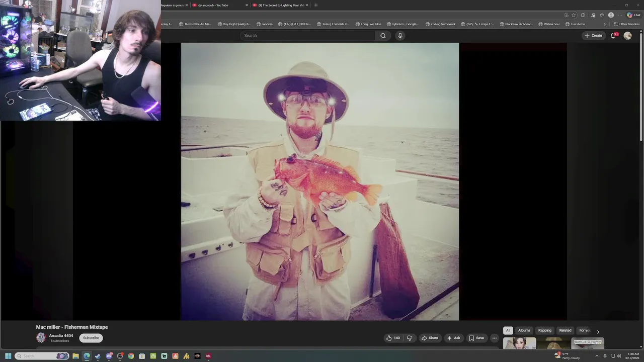644x362 pixels.
Task: Open the weather widget showing 57°F
Action: pyautogui.click(x=567, y=356)
